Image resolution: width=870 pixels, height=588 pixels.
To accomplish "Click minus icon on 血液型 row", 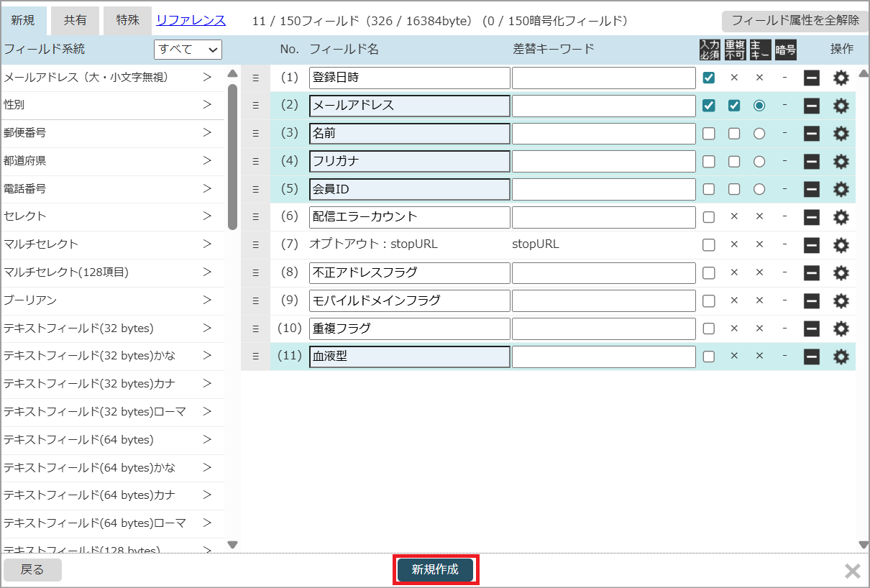I will (812, 357).
